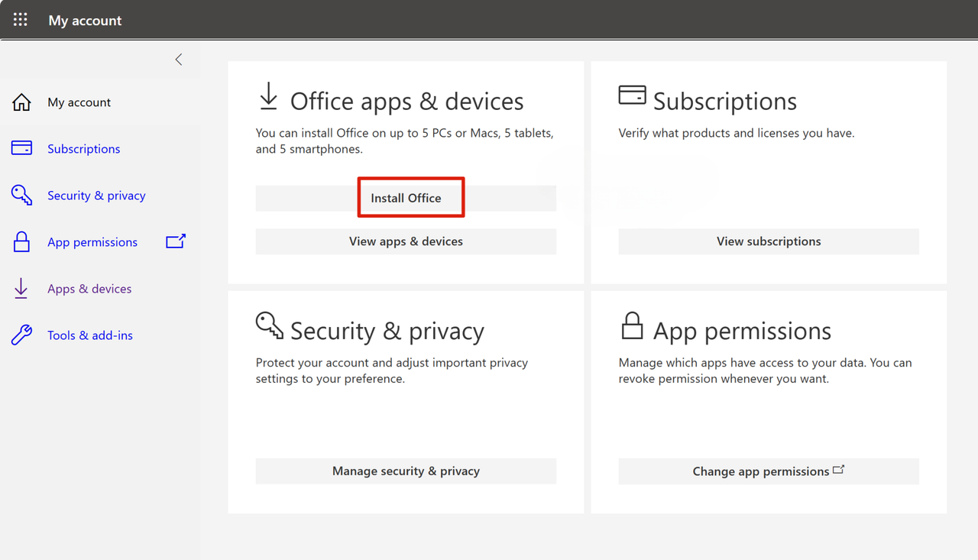This screenshot has height=560, width=978.
Task: Open the app launcher waffle menu
Action: coord(20,20)
